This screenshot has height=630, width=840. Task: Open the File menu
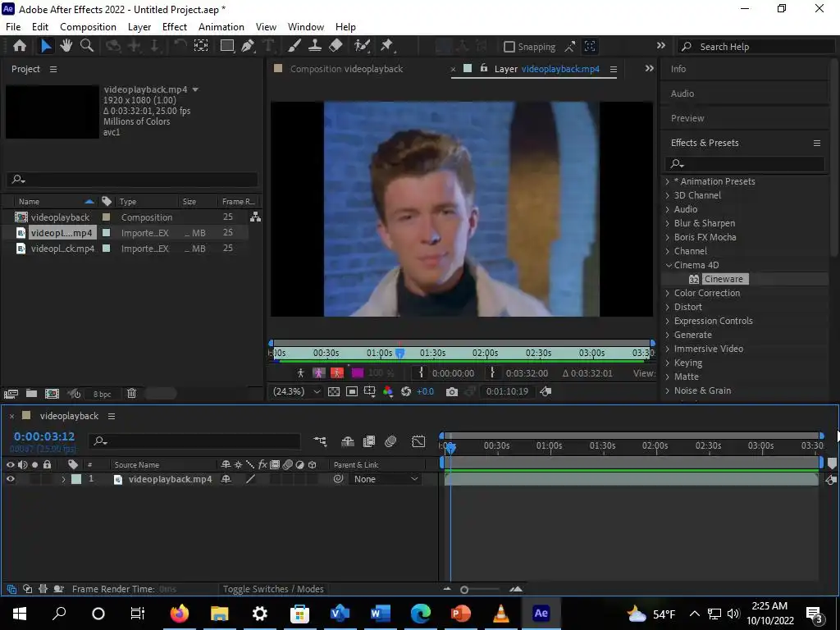tap(13, 27)
